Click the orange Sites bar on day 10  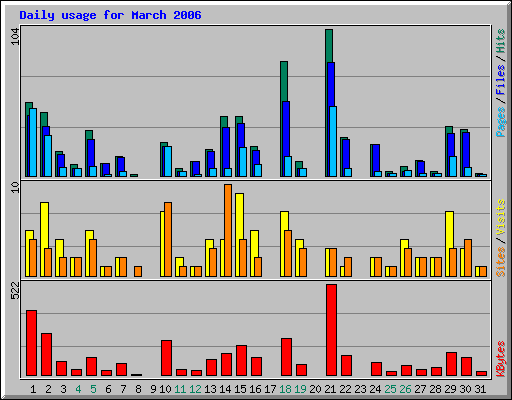[x=168, y=239]
